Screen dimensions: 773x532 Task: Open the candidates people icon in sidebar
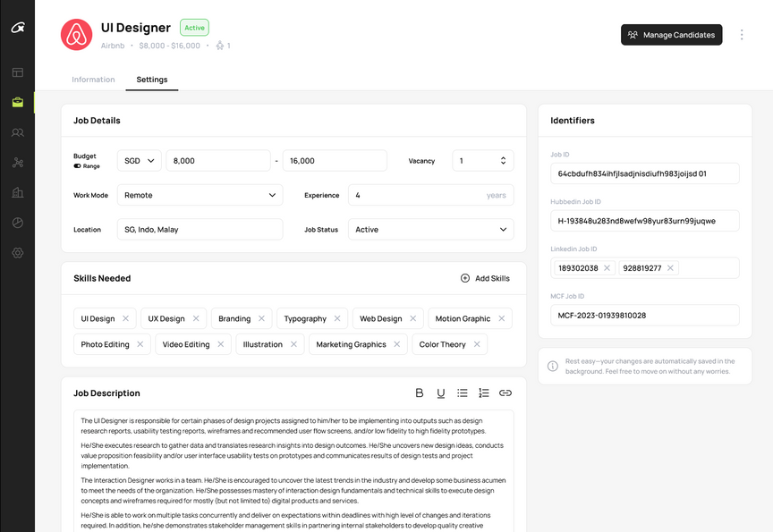17,132
